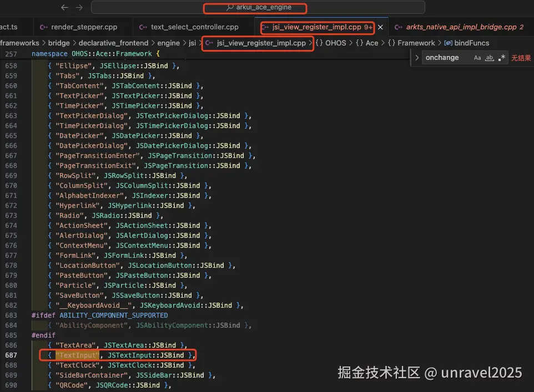Image resolution: width=534 pixels, height=392 pixels.
Task: Click the frameworks breadcrumb
Action: tap(19, 43)
